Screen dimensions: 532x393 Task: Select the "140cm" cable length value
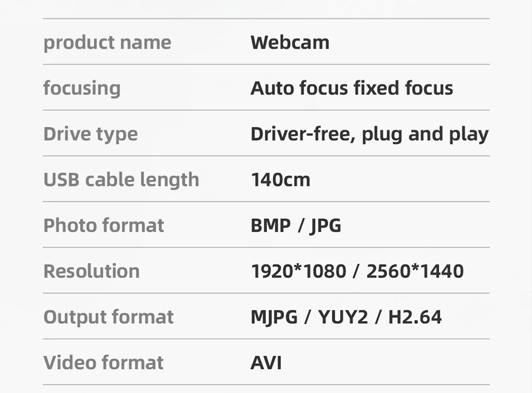(280, 180)
